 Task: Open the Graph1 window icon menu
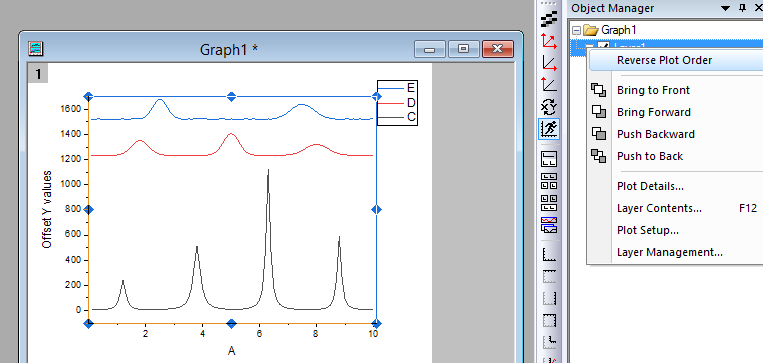36,48
